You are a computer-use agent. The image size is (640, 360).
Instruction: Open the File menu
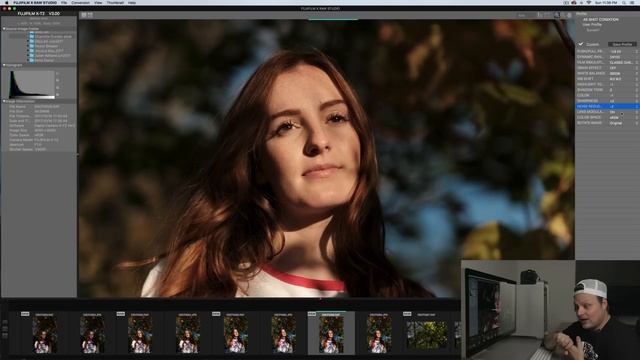[64, 2]
